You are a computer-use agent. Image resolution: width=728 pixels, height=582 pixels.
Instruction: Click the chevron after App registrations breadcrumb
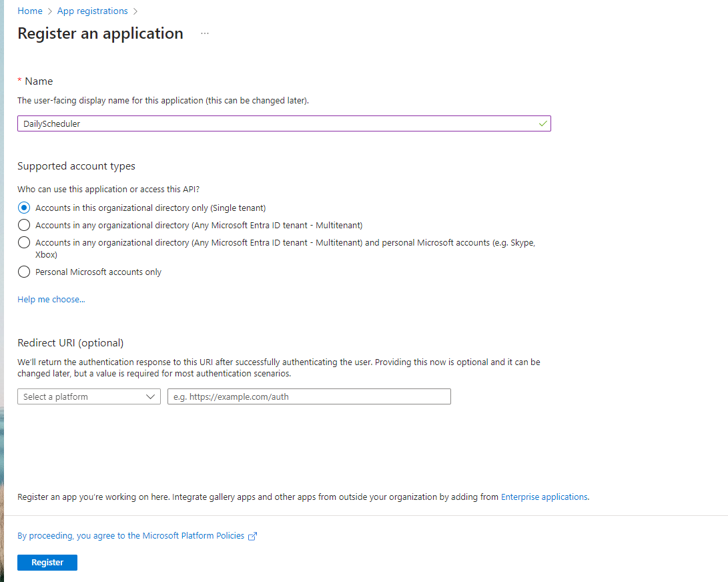[135, 11]
